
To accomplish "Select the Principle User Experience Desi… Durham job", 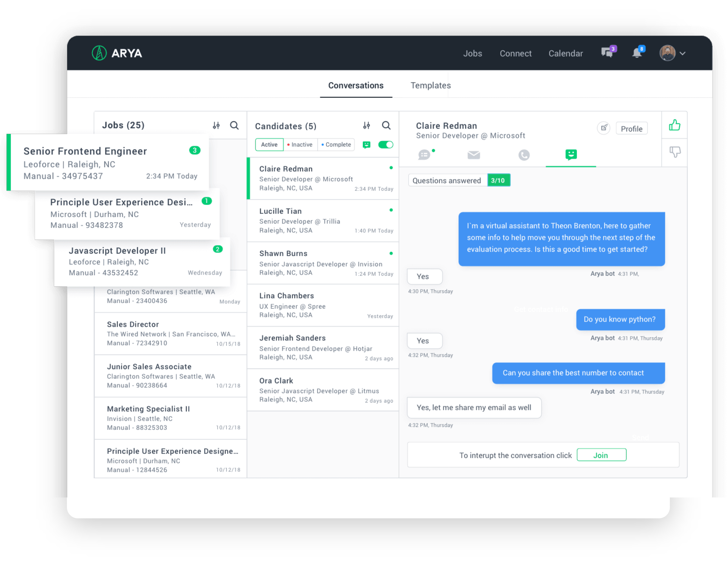I will click(127, 214).
